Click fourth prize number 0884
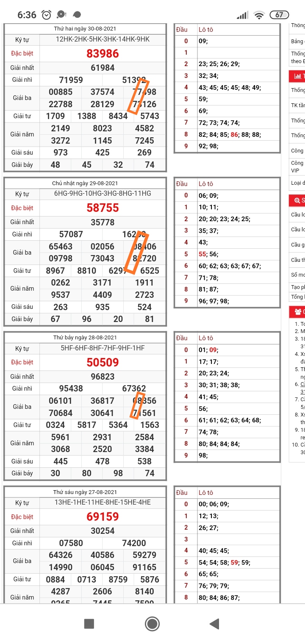Viewport: 305px width, 644px height. (x=55, y=580)
